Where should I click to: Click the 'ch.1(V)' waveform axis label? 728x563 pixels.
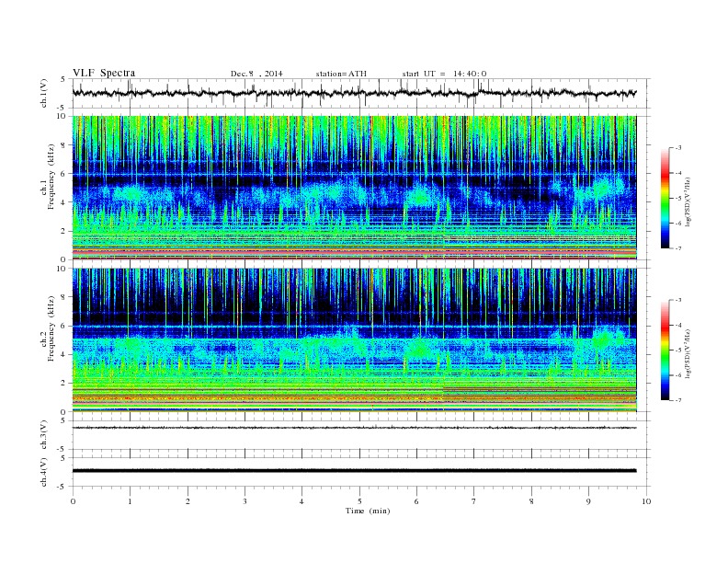(44, 93)
